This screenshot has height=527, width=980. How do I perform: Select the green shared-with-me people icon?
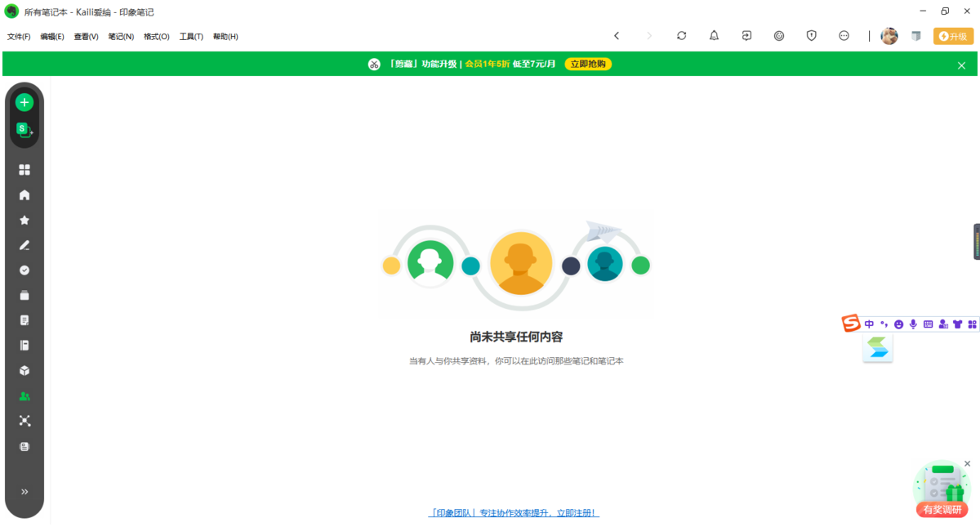coord(24,395)
